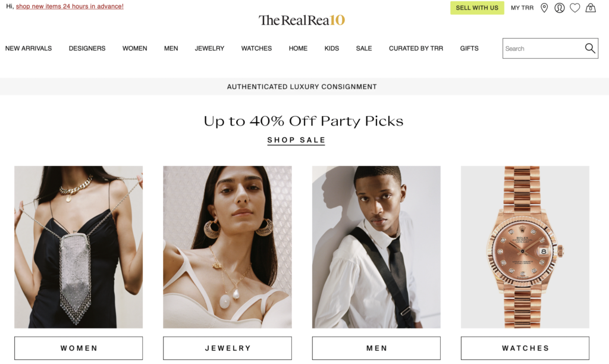Select Watches in the navigation bar

pos(256,48)
